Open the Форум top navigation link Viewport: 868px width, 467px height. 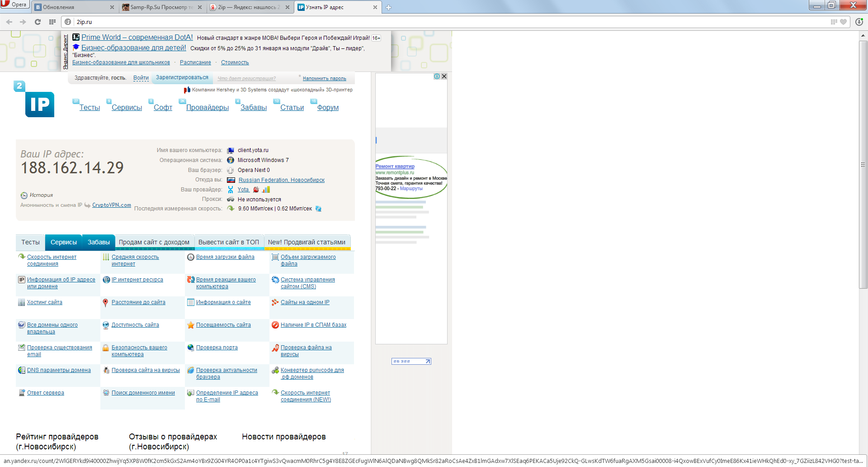pos(328,108)
